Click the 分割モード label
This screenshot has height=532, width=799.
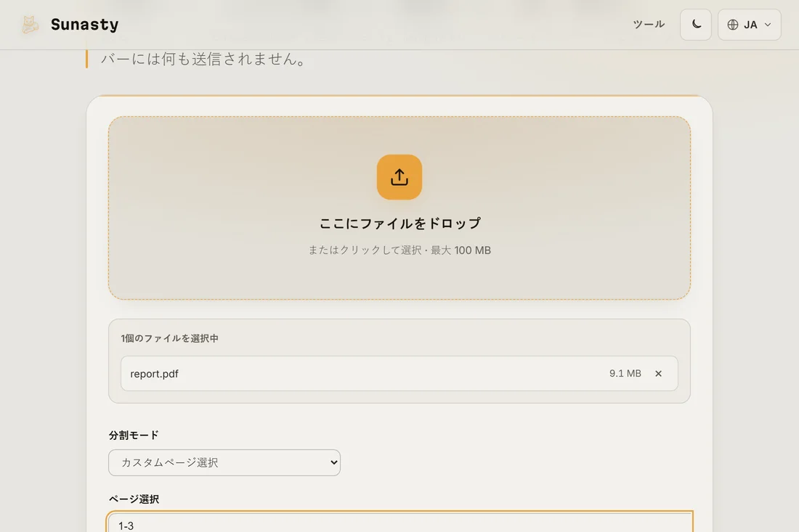tap(134, 435)
